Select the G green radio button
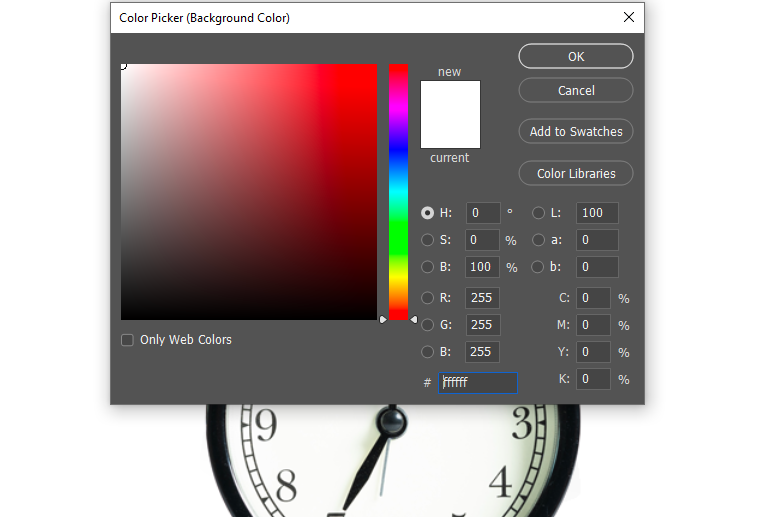The image size is (767, 517). click(x=428, y=325)
